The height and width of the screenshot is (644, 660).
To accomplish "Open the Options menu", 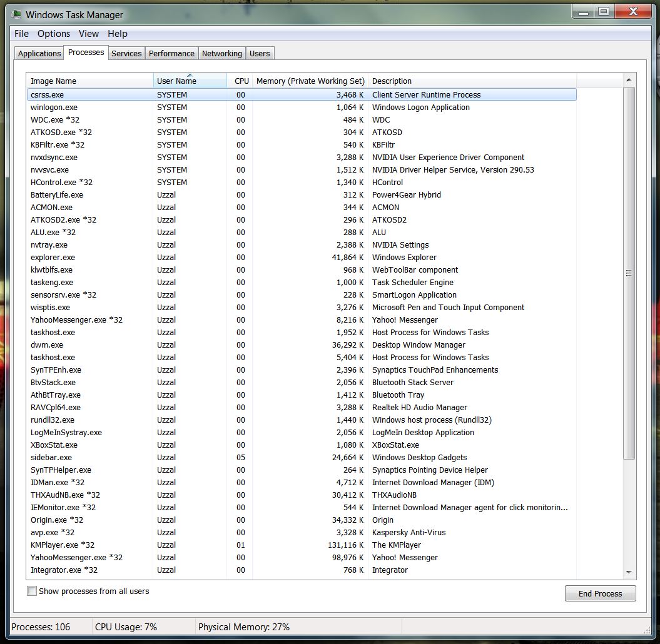I will (54, 34).
